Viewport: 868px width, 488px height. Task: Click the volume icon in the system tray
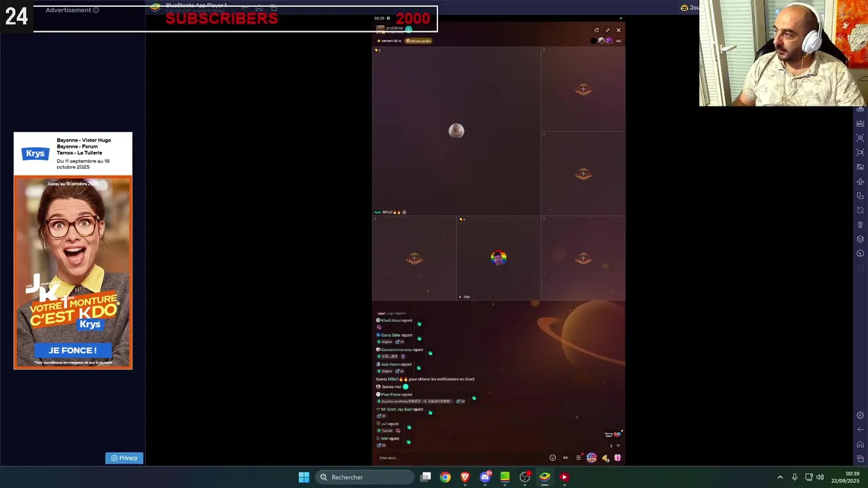point(820,477)
